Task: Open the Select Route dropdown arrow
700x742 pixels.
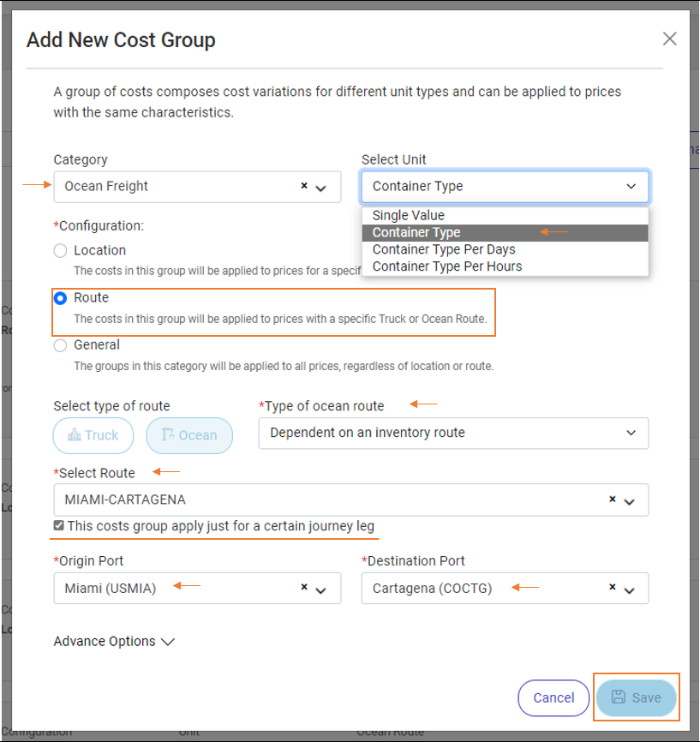Action: click(629, 501)
